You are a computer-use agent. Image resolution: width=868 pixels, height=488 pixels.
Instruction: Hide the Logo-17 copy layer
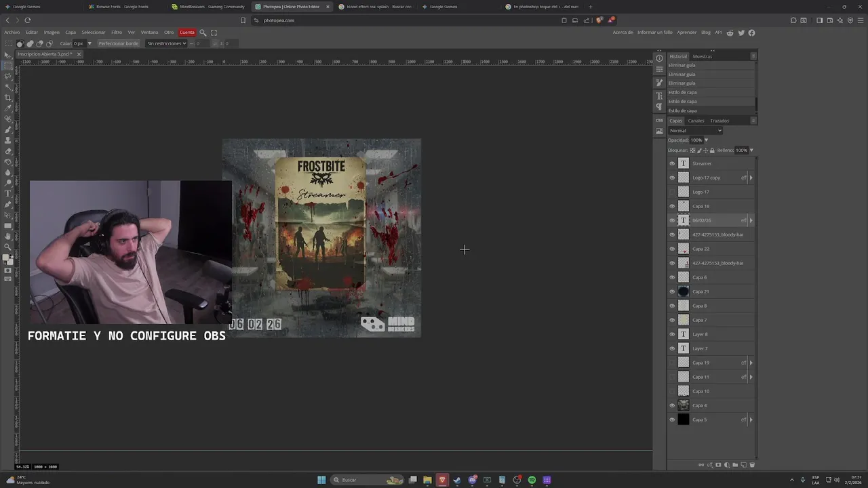pos(672,178)
